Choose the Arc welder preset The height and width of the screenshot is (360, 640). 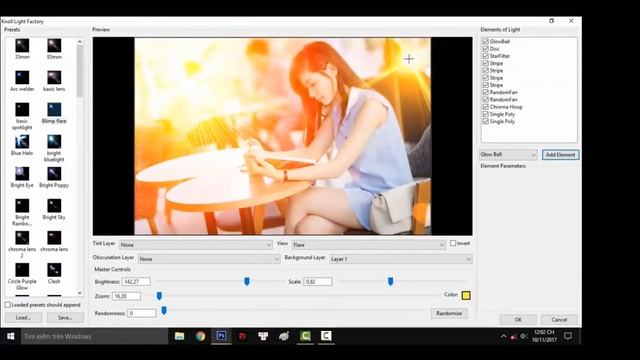(22, 81)
